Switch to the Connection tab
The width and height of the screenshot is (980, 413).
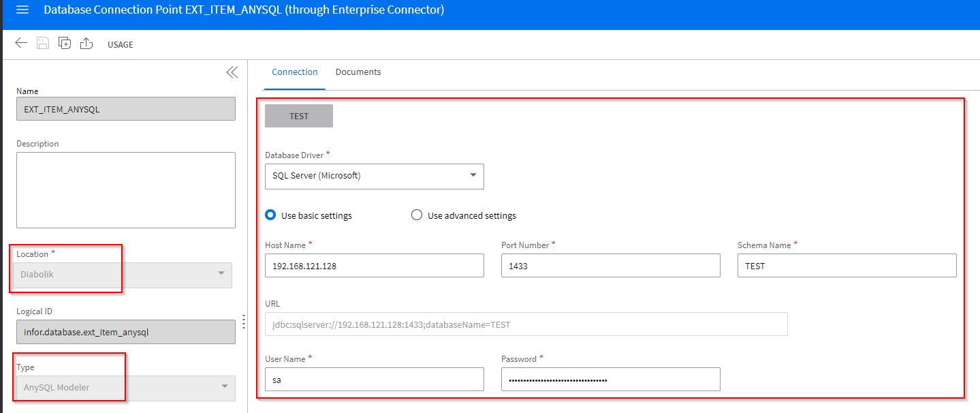pyautogui.click(x=294, y=72)
